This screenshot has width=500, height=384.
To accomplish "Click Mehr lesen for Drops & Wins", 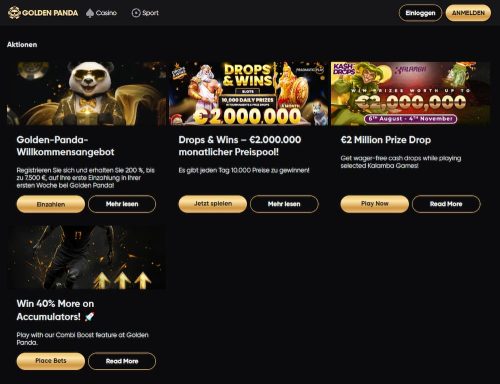I will click(284, 204).
